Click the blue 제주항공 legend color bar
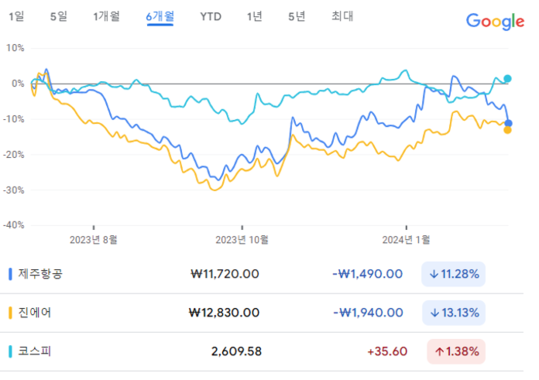539x380 pixels. pos(10,274)
